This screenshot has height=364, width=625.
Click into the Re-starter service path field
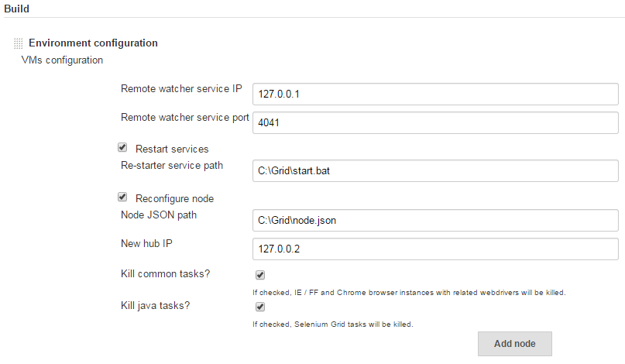click(x=435, y=170)
